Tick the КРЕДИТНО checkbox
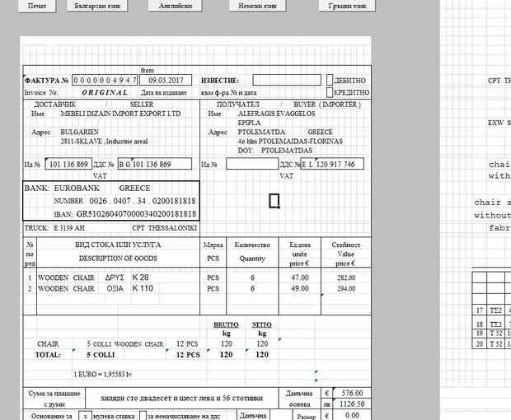This screenshot has height=420, width=511. coord(330,93)
